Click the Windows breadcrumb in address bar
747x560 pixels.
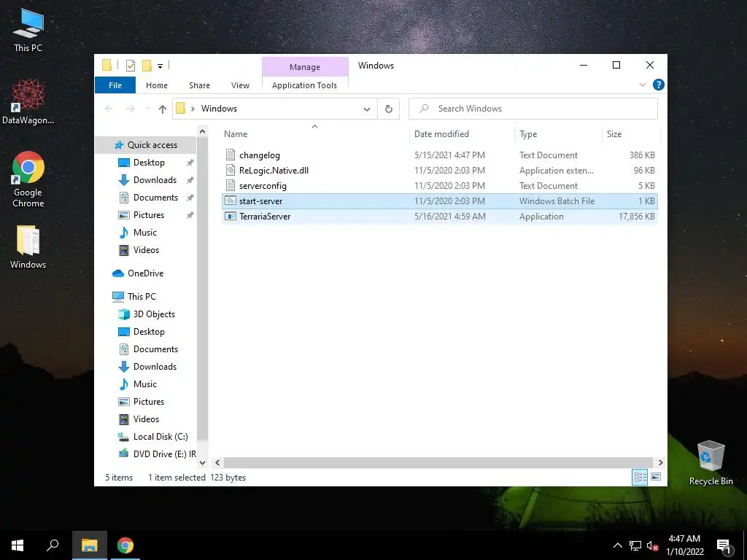click(x=219, y=109)
